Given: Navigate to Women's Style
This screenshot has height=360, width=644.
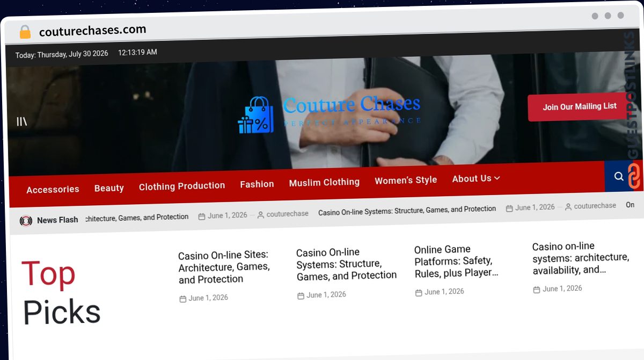Looking at the screenshot, I should 406,180.
